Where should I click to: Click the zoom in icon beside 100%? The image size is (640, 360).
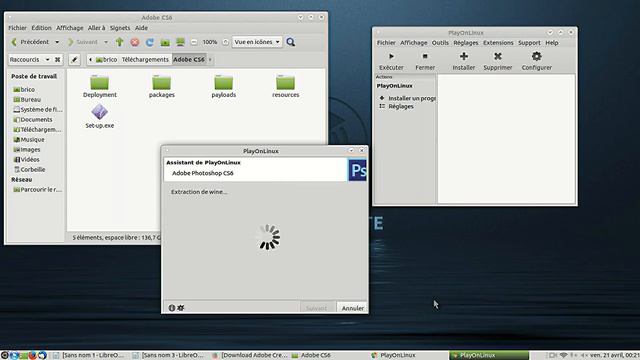coord(225,42)
